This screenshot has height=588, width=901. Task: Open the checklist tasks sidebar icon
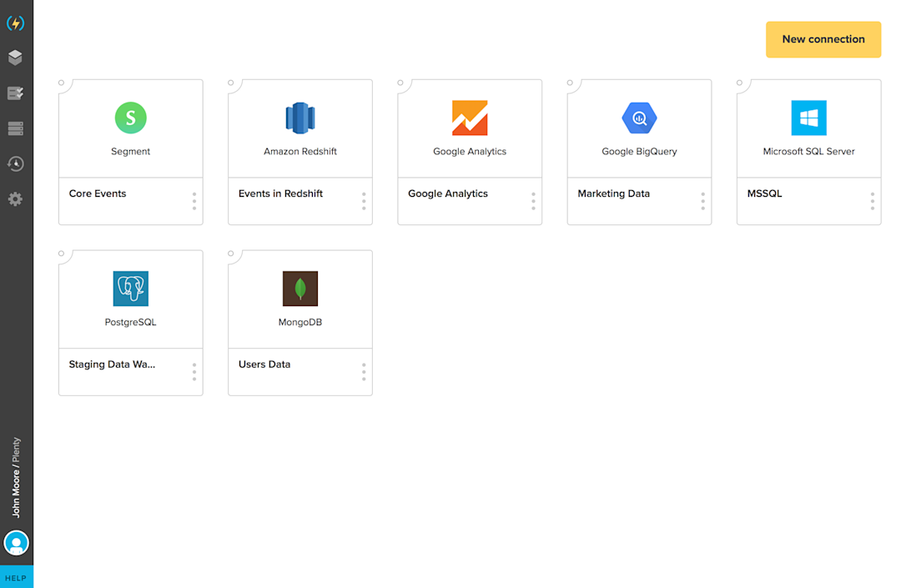pos(16,93)
